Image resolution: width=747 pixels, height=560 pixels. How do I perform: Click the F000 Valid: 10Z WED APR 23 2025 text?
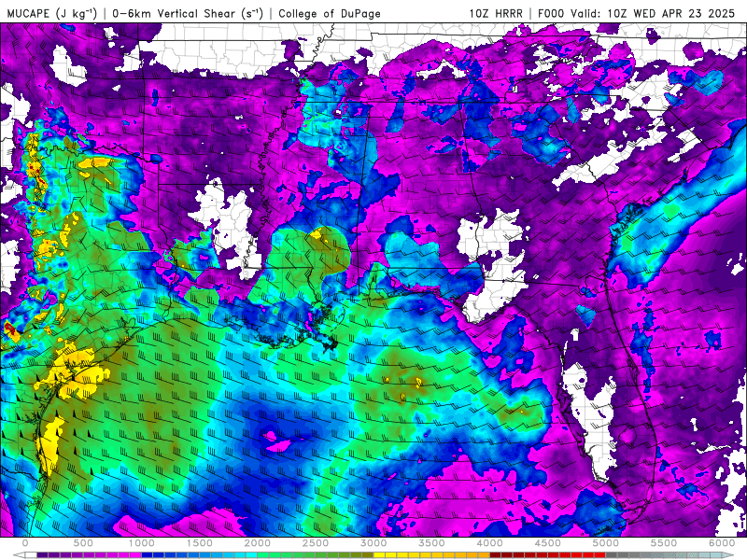click(636, 13)
